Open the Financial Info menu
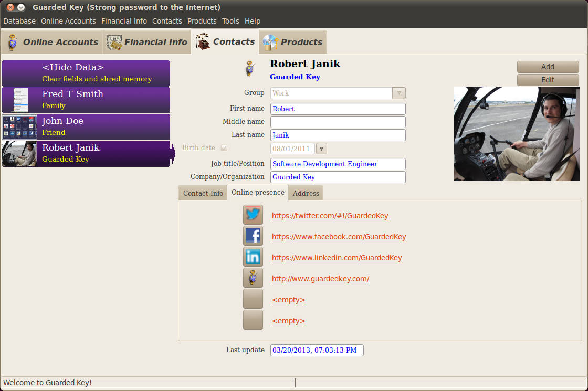 [124, 21]
